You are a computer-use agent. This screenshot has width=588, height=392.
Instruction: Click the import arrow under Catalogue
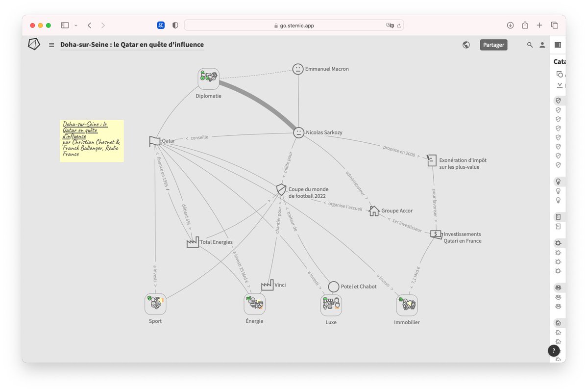(x=559, y=85)
